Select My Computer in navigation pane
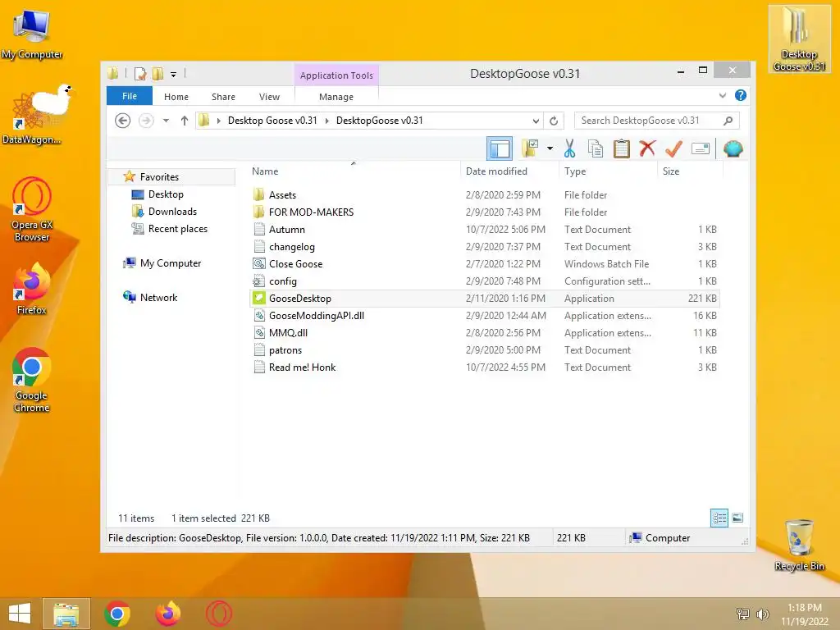840x630 pixels. (171, 263)
